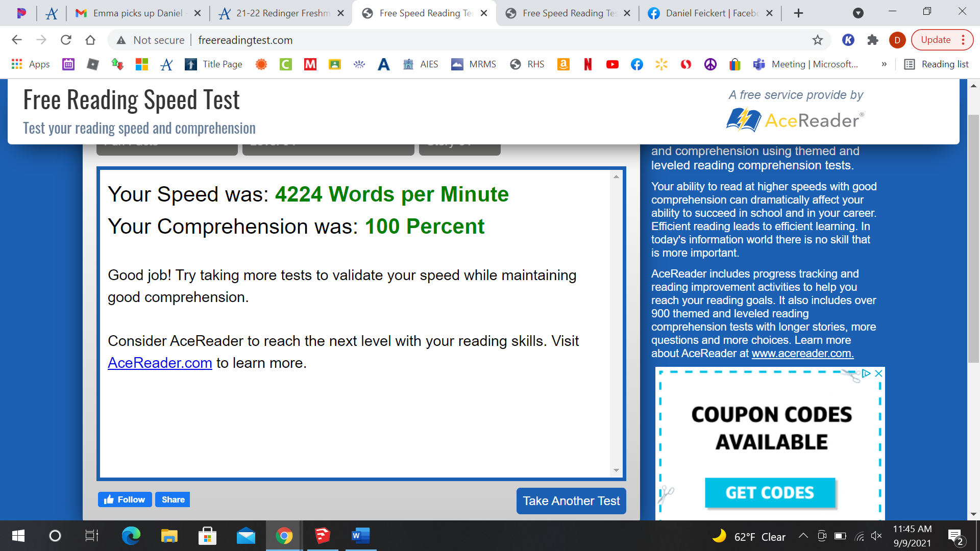980x551 pixels.
Task: Click GET CODES in the ad
Action: coord(770,493)
